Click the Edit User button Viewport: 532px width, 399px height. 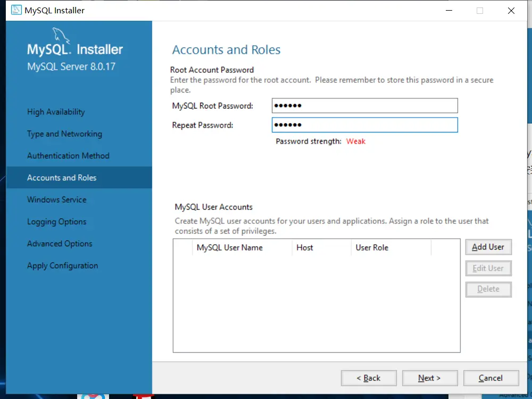488,268
